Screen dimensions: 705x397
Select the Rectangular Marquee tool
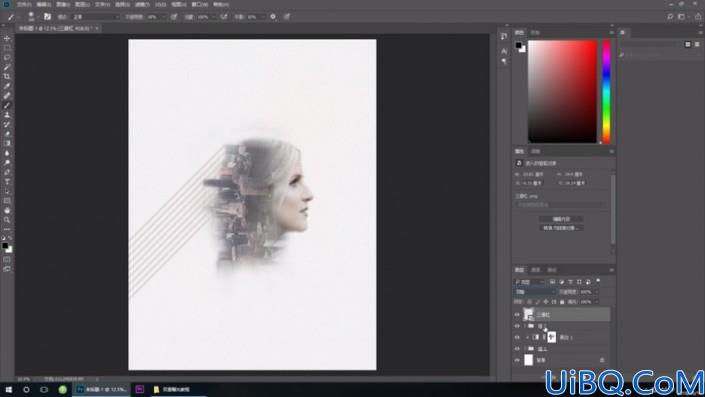(x=7, y=48)
